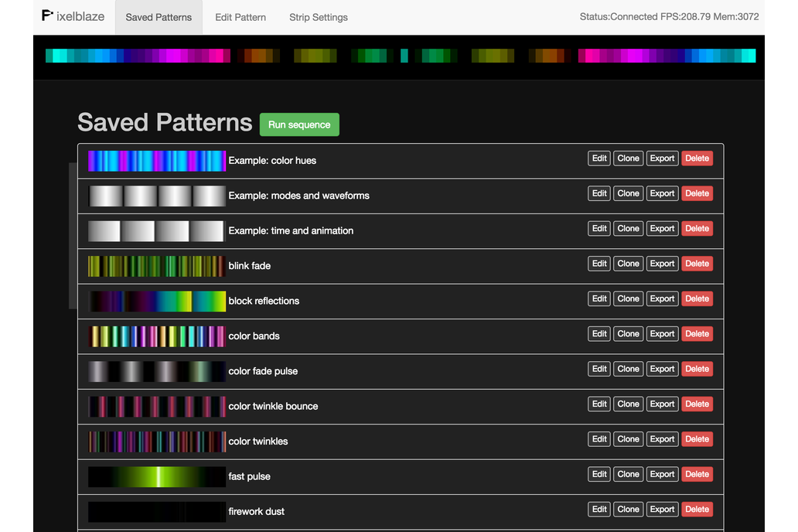Screen dimensions: 798x532
Task: Open the Saved Patterns tab
Action: point(159,17)
